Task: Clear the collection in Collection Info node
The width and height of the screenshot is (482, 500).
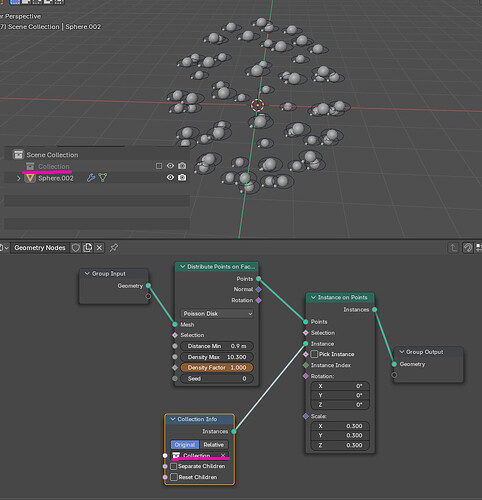Action: pos(223,455)
